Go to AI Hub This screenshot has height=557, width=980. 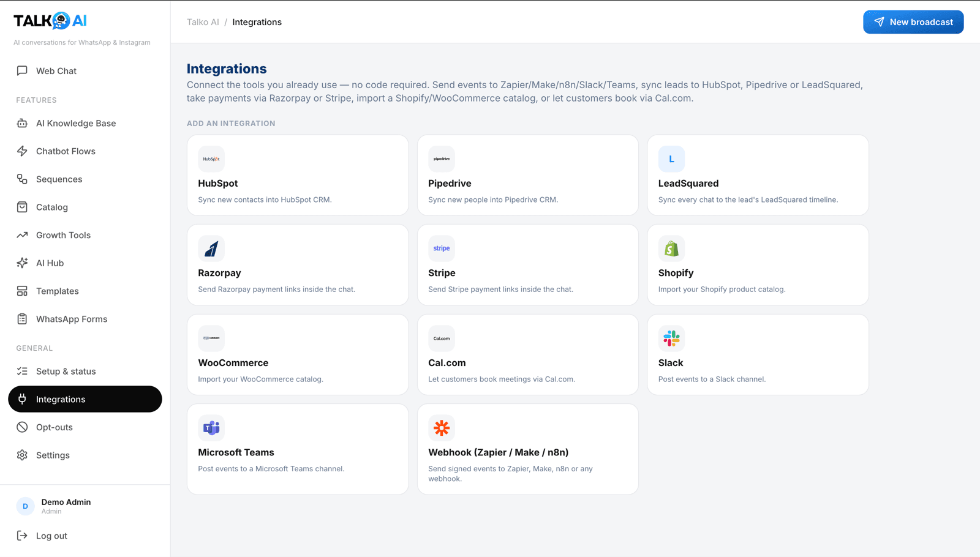tap(85, 263)
